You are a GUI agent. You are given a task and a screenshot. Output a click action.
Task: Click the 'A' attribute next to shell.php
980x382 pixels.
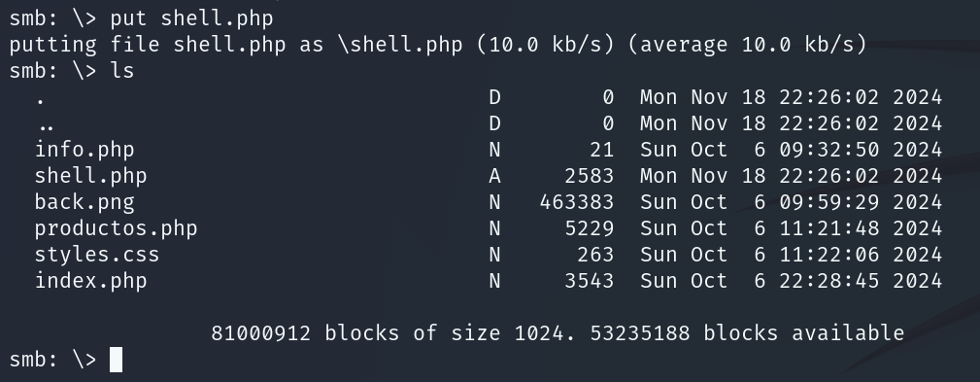(494, 176)
